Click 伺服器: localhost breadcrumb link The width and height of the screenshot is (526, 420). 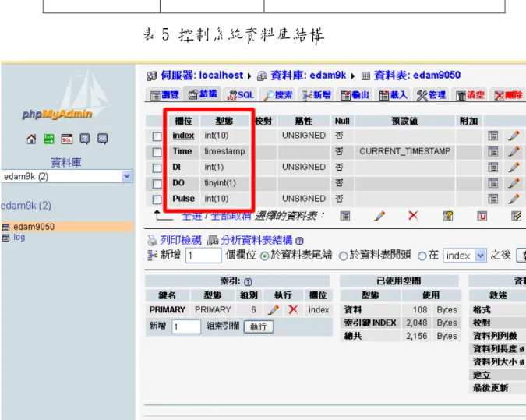[202, 75]
